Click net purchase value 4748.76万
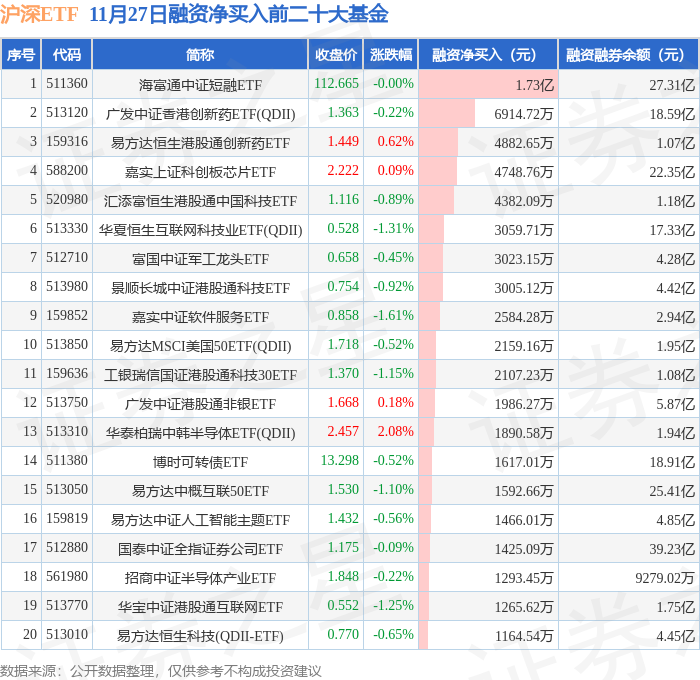This screenshot has width=700, height=680. click(524, 171)
